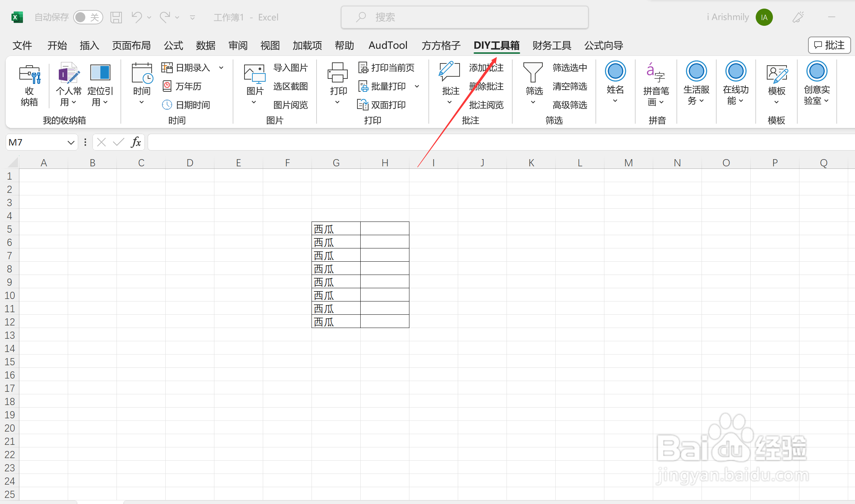
Task: Expand the 时间 button dropdown chevron
Action: tap(142, 103)
